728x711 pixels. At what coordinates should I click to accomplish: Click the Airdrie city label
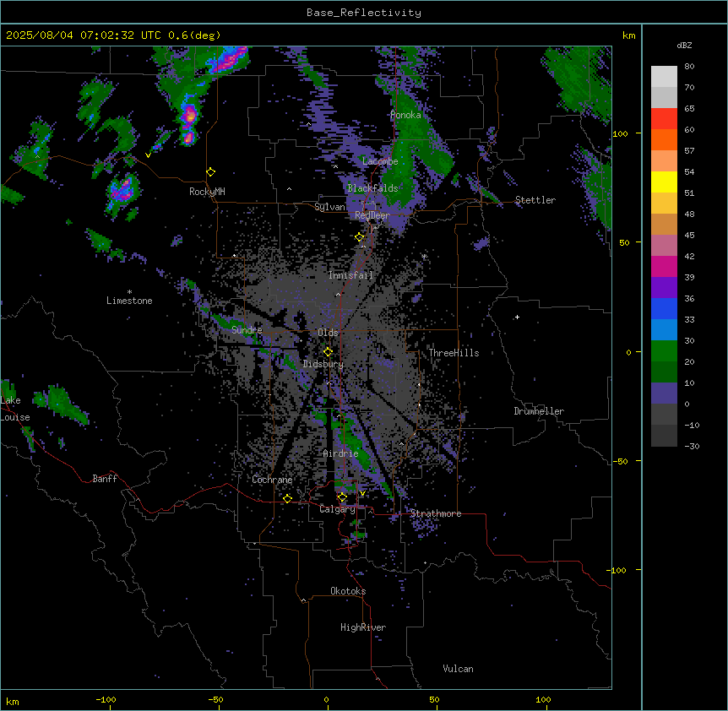340,453
